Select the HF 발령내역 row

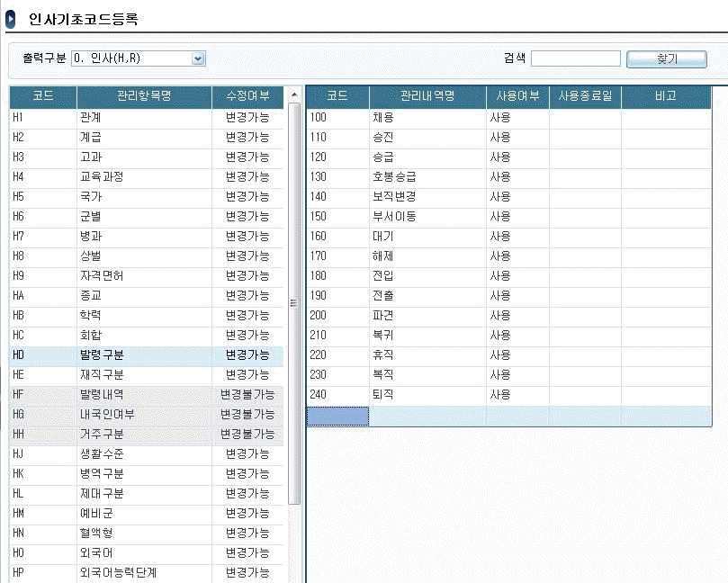pyautogui.click(x=144, y=394)
